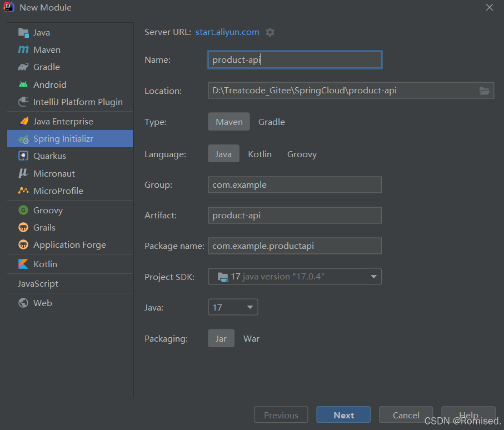The height and width of the screenshot is (430, 504).
Task: Click the Quarkus icon
Action: pos(23,156)
